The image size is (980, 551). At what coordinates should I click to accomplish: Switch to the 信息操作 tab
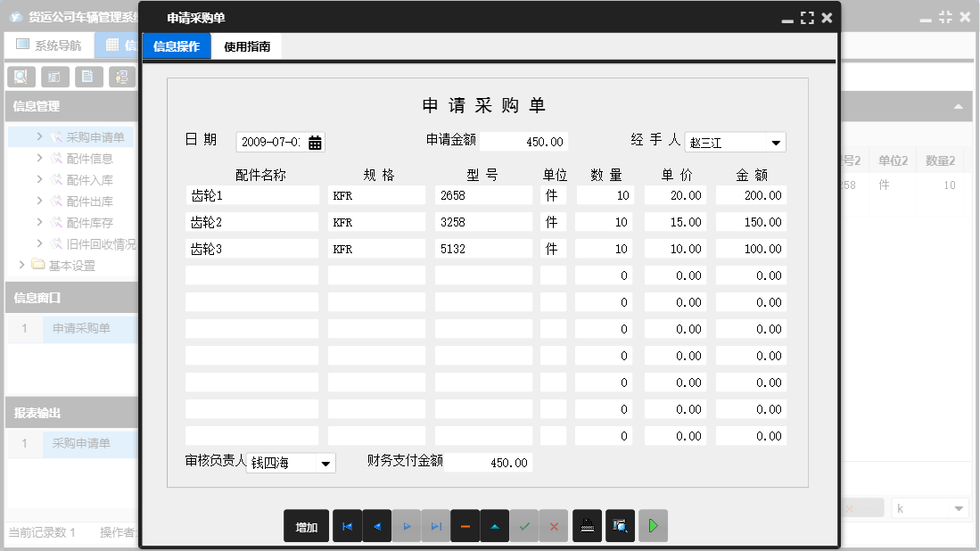176,45
